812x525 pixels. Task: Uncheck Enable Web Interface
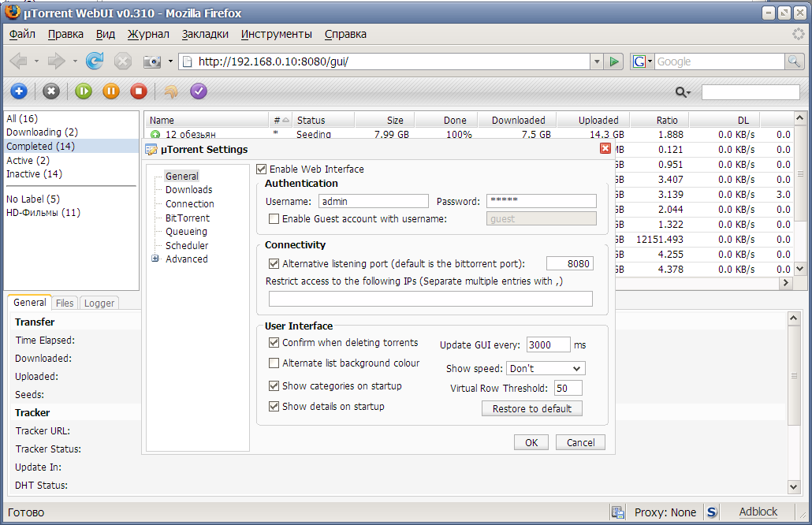(262, 169)
